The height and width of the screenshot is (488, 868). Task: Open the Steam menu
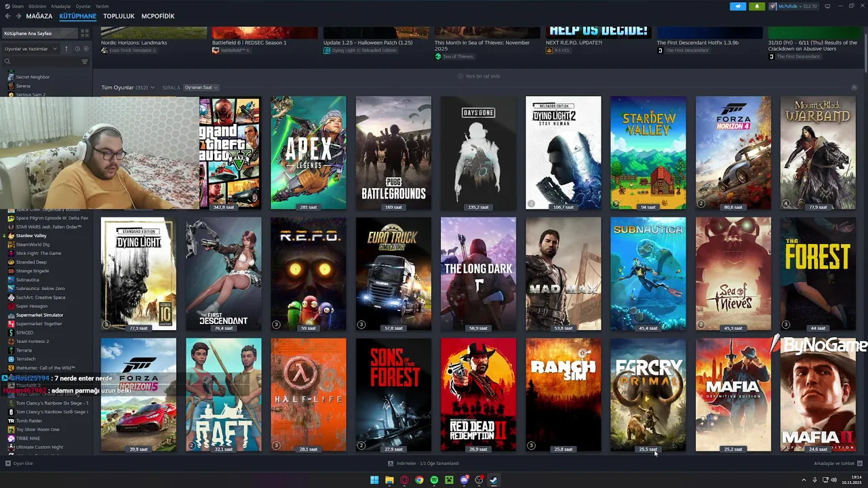pos(15,6)
